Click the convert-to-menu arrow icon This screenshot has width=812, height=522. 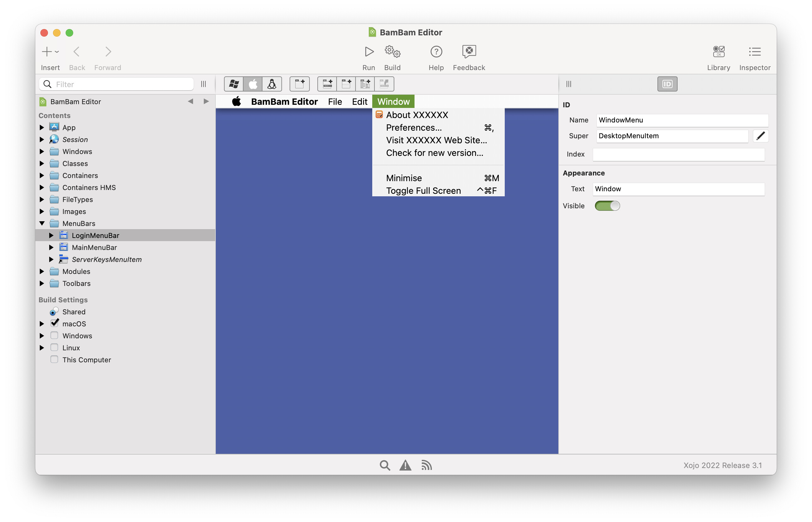pos(384,84)
